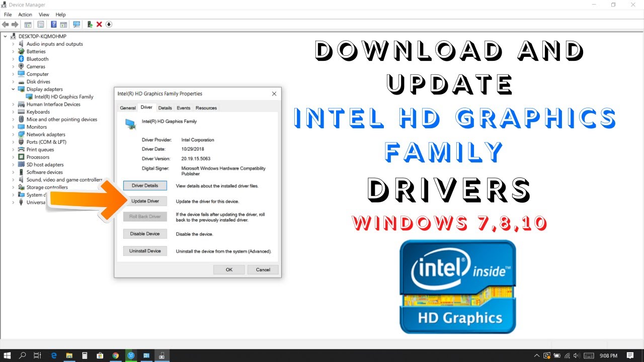Click Cancel in the Properties dialog
The width and height of the screenshot is (644, 362).
point(263,269)
